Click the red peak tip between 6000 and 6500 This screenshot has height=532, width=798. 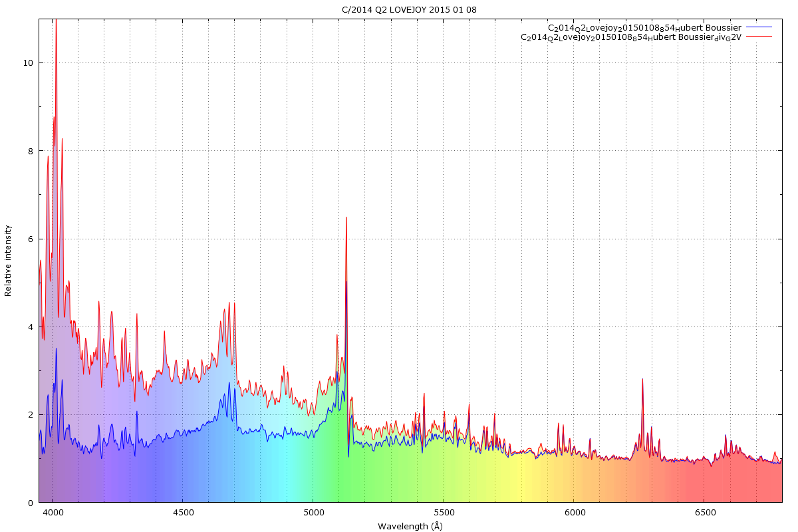click(x=642, y=379)
